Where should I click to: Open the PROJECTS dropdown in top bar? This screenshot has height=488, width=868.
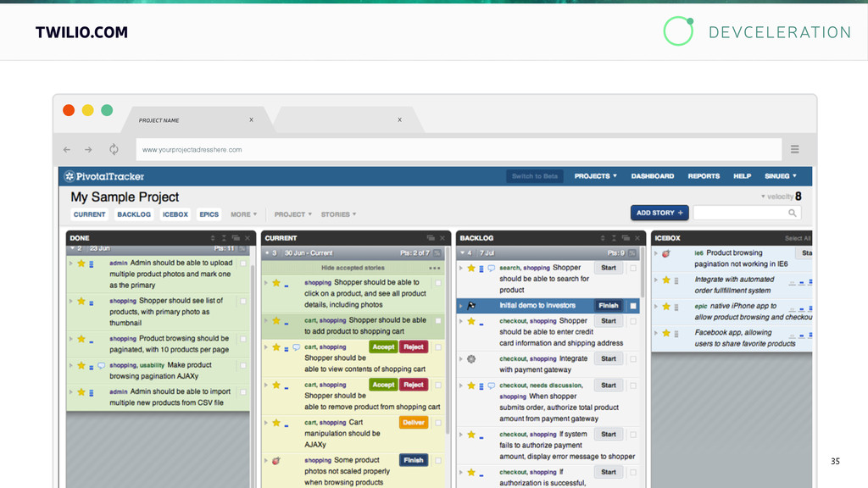click(x=595, y=176)
